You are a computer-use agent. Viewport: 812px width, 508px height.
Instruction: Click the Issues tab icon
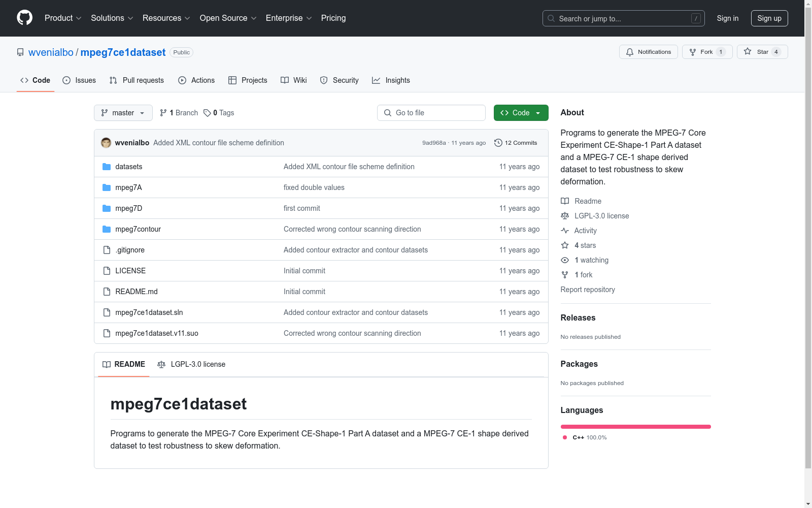(66, 80)
